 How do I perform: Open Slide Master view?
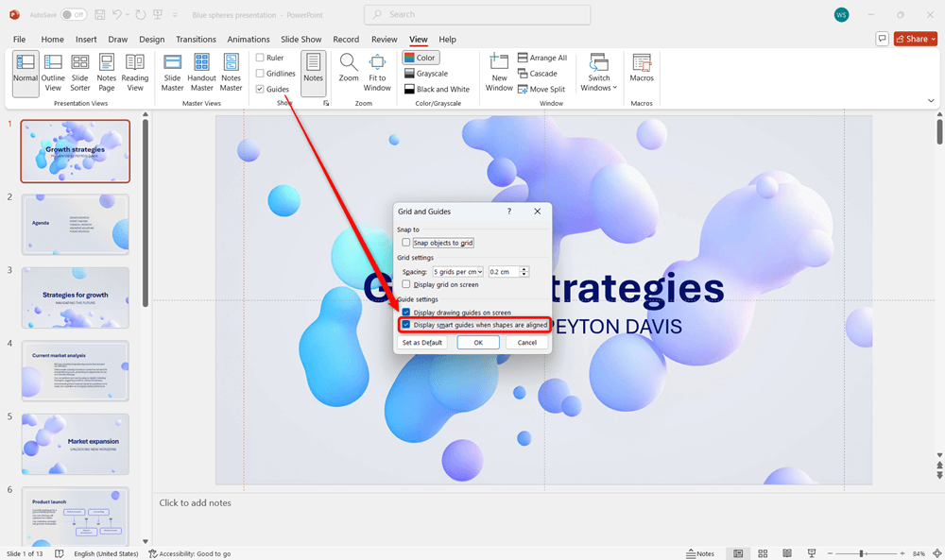tap(172, 69)
